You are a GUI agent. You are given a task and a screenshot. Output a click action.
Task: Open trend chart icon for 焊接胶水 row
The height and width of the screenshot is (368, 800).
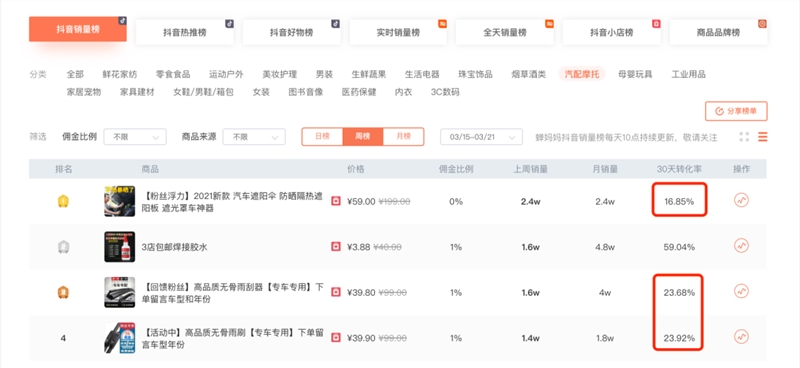pyautogui.click(x=741, y=246)
